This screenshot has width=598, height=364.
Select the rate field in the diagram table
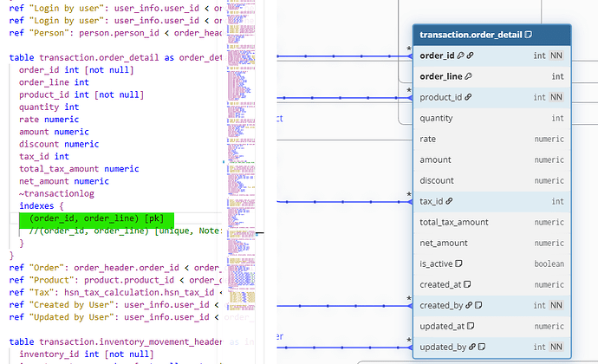tap(491, 139)
